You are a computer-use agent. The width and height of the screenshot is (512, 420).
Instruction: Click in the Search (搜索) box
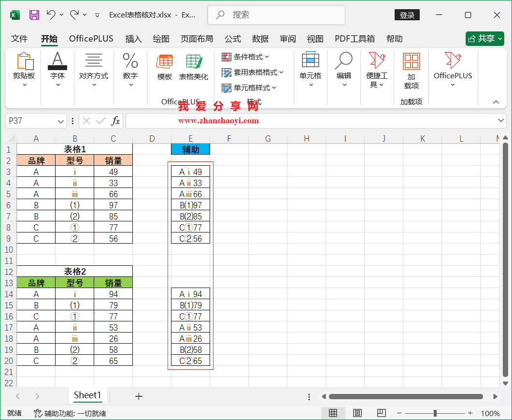click(x=276, y=14)
